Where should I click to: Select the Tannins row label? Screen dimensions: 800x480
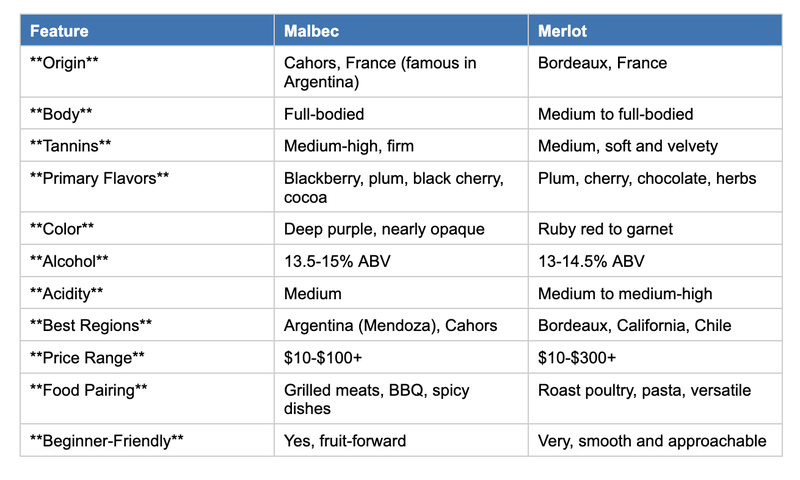click(146, 146)
